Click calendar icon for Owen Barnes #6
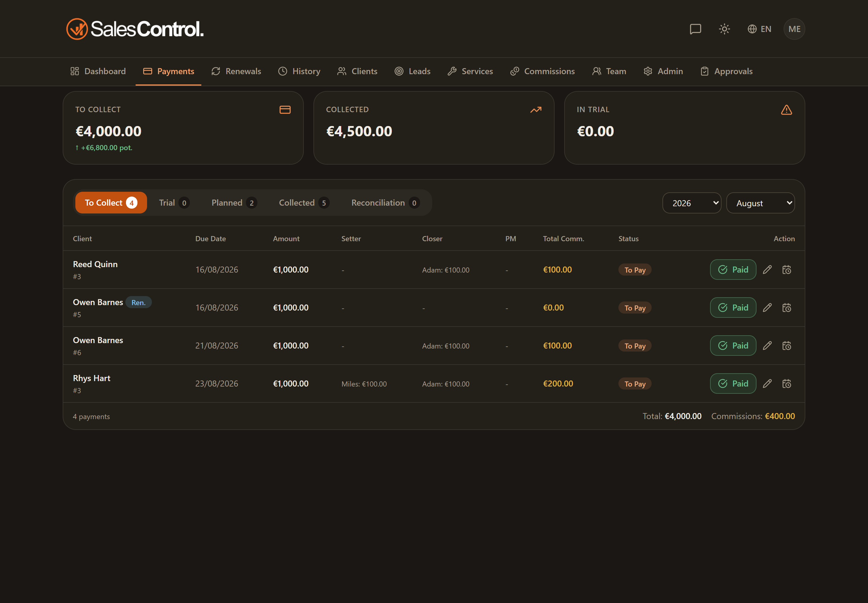Image resolution: width=868 pixels, height=603 pixels. pyautogui.click(x=786, y=346)
